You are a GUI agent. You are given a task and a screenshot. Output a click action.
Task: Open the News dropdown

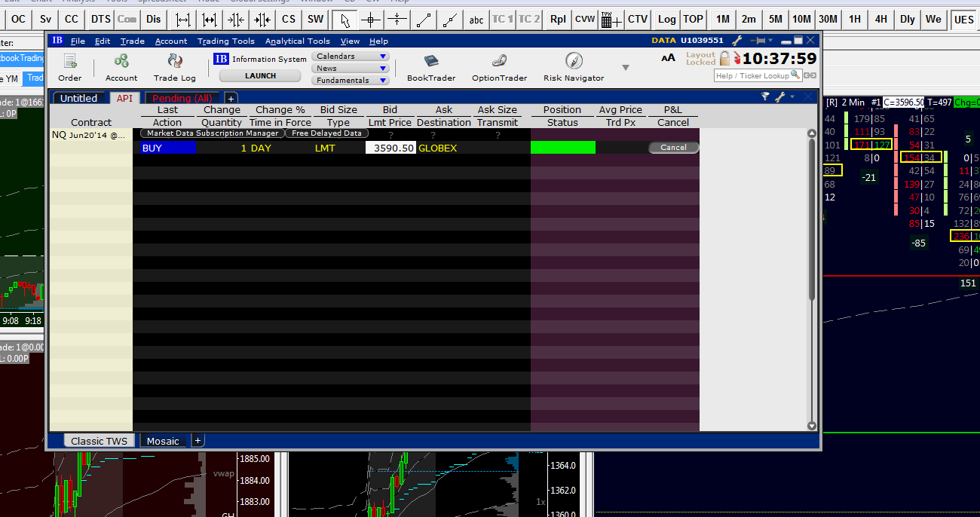click(x=351, y=68)
